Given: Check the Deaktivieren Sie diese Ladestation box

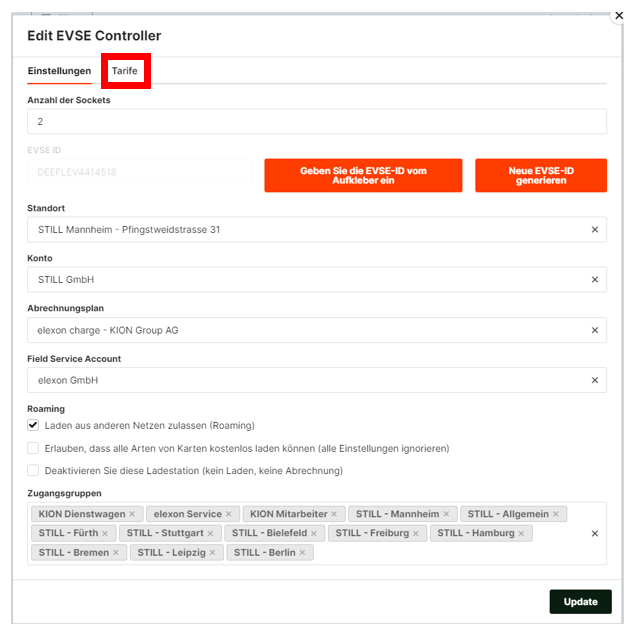Looking at the screenshot, I should (33, 470).
